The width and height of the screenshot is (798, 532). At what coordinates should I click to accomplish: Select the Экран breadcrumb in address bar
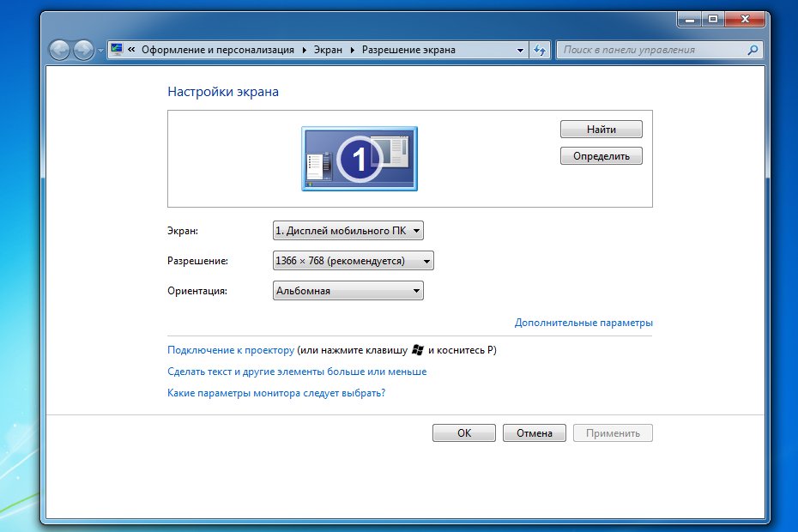click(x=328, y=50)
